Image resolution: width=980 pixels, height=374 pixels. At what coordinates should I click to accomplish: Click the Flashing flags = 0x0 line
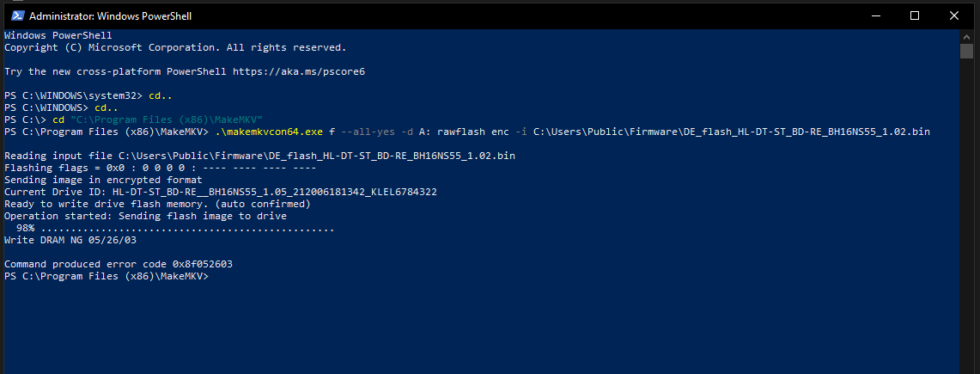click(x=160, y=169)
